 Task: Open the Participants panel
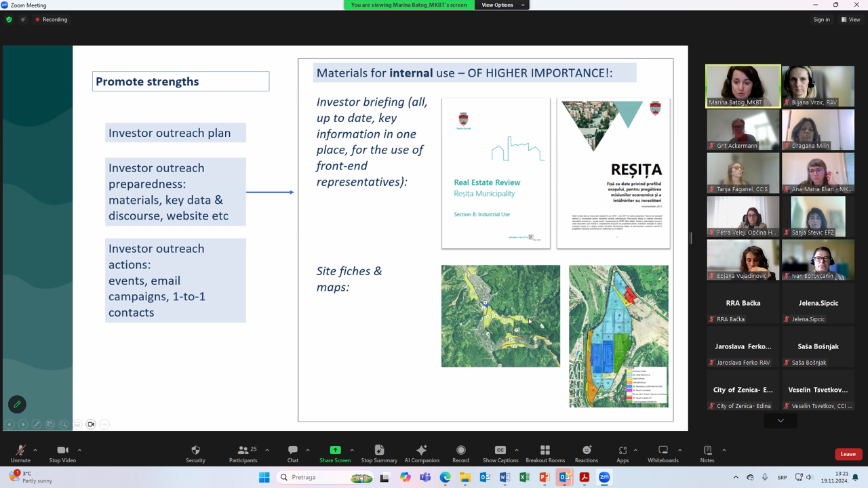point(243,453)
